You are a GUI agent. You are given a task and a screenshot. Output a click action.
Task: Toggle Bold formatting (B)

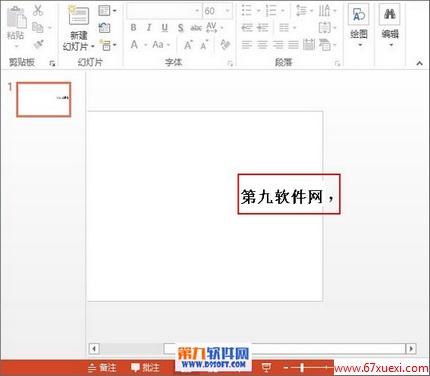click(x=133, y=28)
